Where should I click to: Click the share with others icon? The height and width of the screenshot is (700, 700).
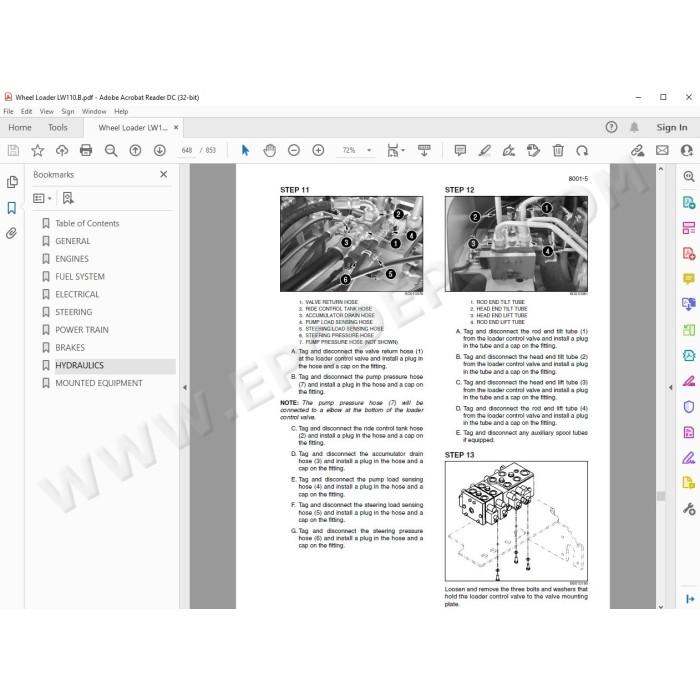[x=687, y=150]
